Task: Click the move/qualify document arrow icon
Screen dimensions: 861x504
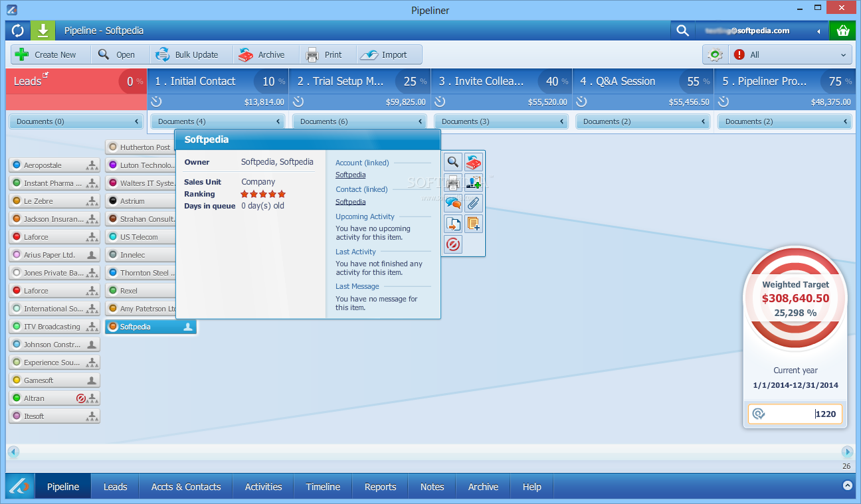Action: 453,224
